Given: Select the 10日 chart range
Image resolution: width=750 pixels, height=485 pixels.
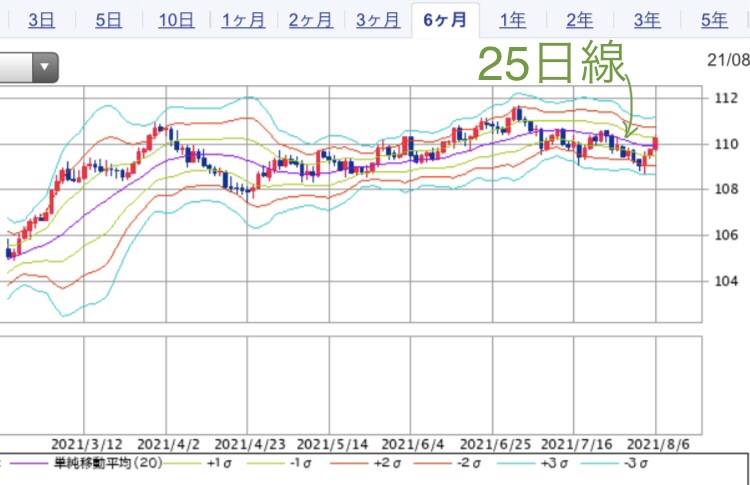Looking at the screenshot, I should [x=176, y=20].
